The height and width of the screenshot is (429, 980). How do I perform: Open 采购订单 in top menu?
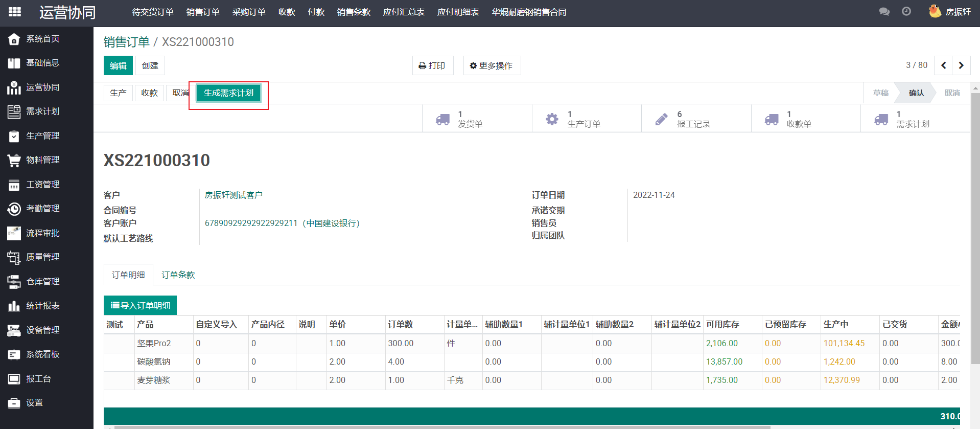click(x=249, y=12)
